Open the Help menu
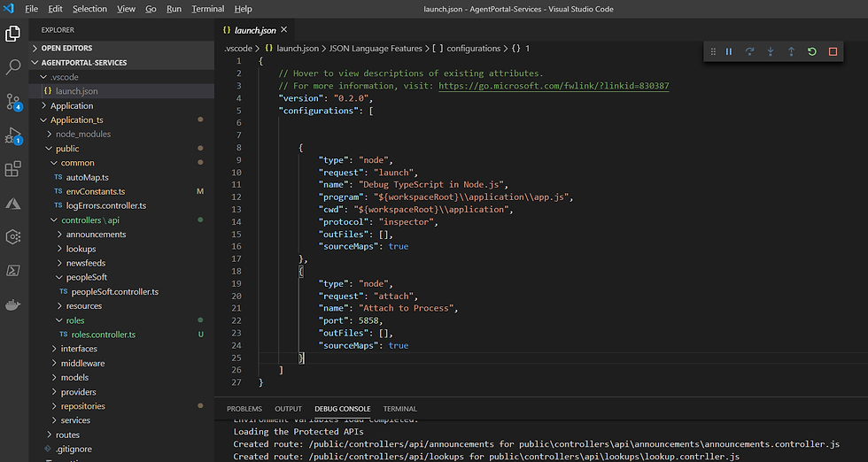The width and height of the screenshot is (868, 462). point(243,9)
